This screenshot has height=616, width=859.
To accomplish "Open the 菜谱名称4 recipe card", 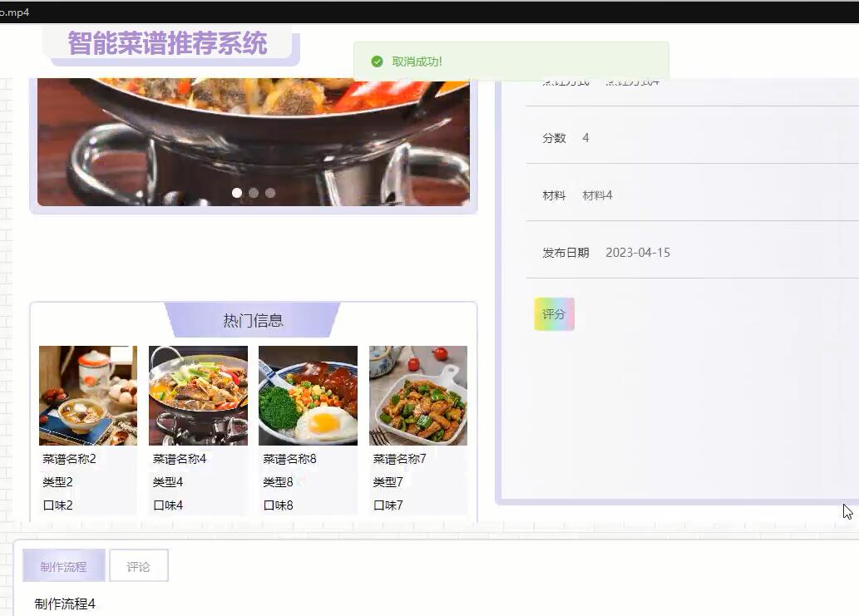I will pos(198,395).
